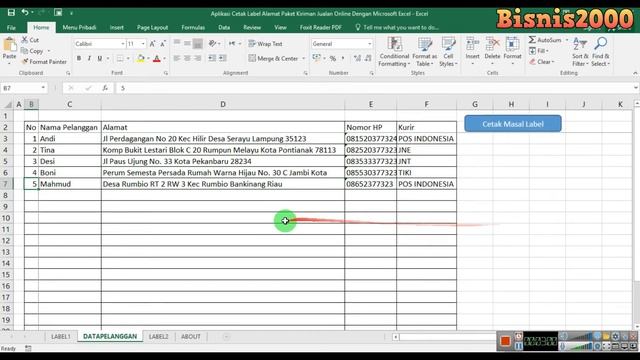Image resolution: width=640 pixels, height=360 pixels.
Task: Click the Save icon in quick access toolbar
Action: click(x=11, y=13)
